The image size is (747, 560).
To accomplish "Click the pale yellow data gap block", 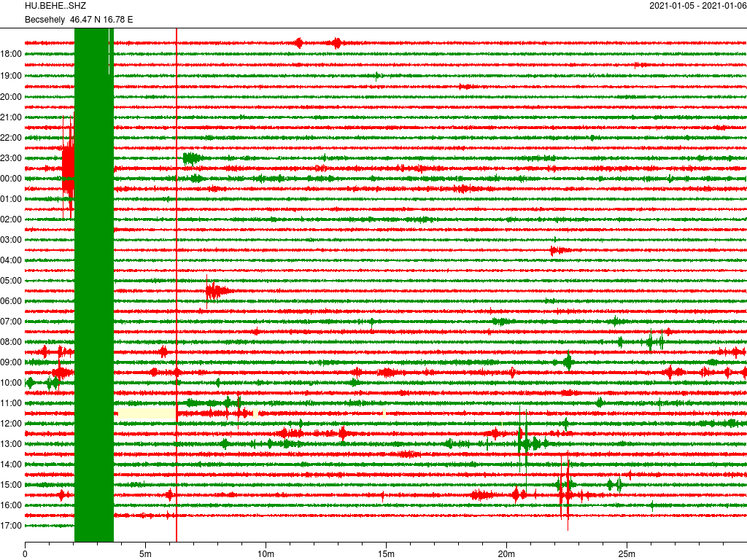I will [x=147, y=413].
